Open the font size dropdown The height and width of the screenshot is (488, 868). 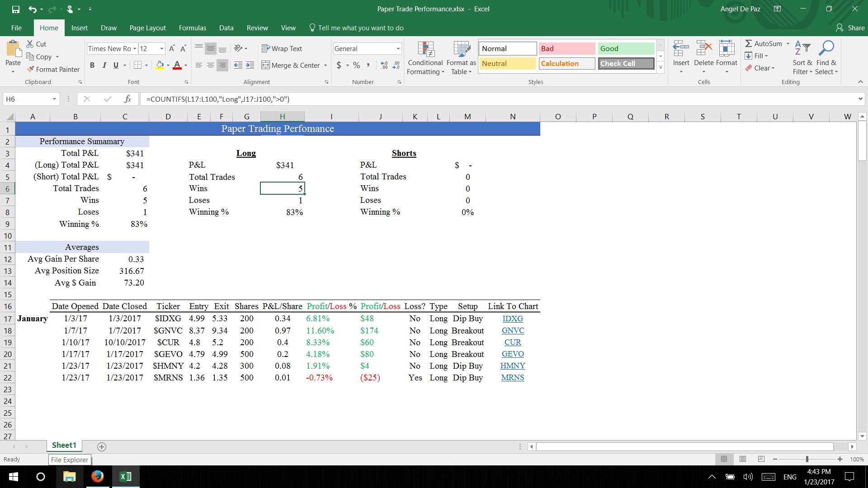click(x=161, y=48)
